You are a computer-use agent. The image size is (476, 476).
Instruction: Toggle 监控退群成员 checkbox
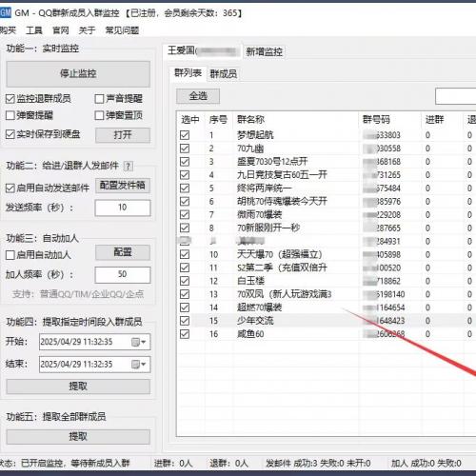point(10,99)
